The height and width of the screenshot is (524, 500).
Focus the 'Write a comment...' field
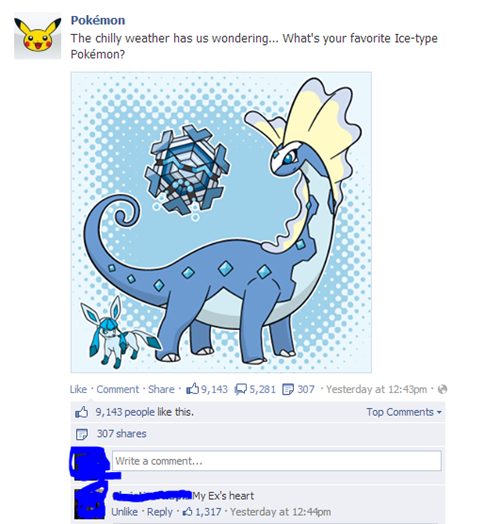(277, 461)
